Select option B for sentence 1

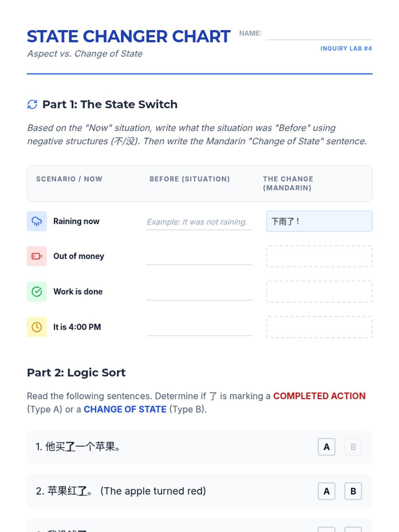(353, 447)
